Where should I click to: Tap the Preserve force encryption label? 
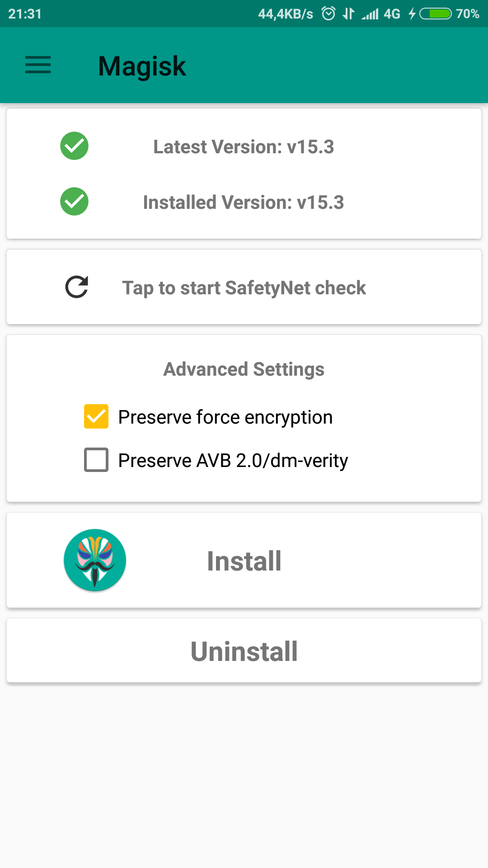225,417
